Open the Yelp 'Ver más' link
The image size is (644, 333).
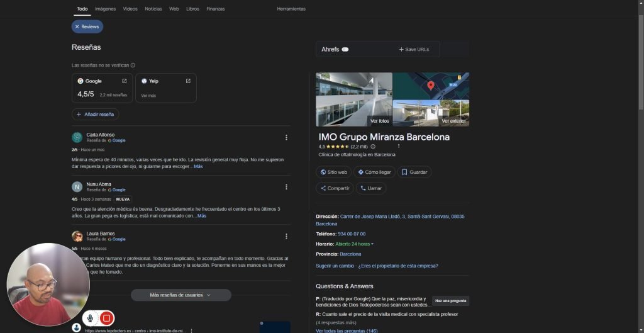148,96
